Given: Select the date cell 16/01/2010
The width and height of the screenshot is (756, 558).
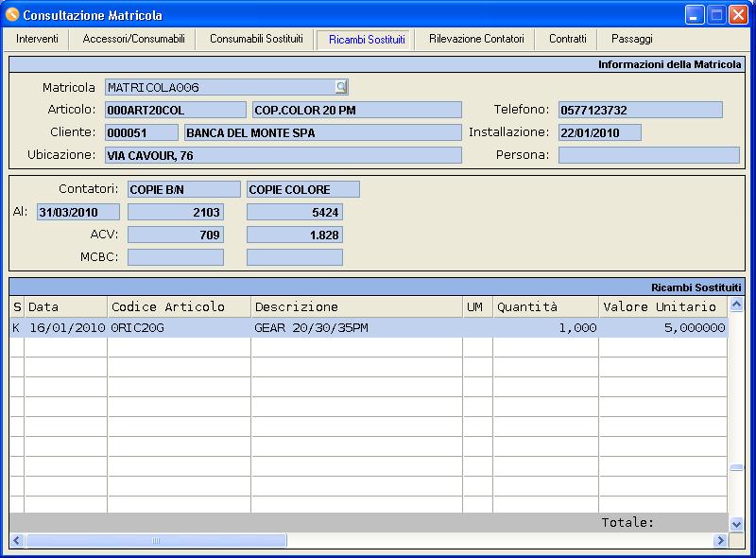Looking at the screenshot, I should 65,328.
